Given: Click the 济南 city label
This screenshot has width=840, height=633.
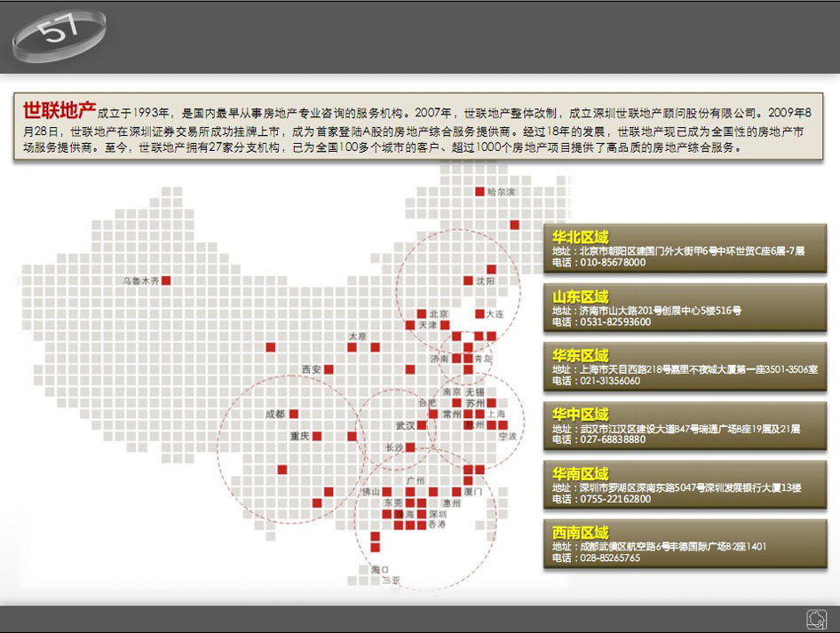Looking at the screenshot, I should pyautogui.click(x=440, y=359).
